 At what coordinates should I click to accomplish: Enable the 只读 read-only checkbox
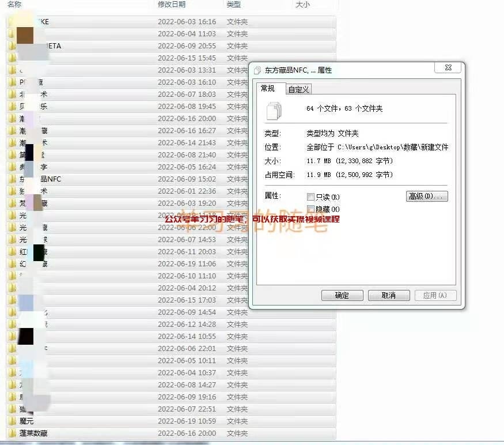pyautogui.click(x=311, y=197)
